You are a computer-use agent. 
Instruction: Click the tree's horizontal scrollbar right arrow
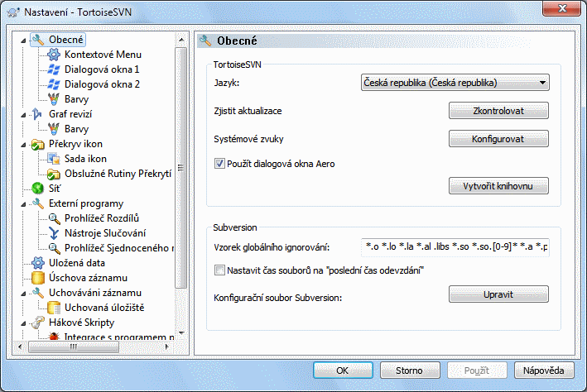(x=167, y=347)
